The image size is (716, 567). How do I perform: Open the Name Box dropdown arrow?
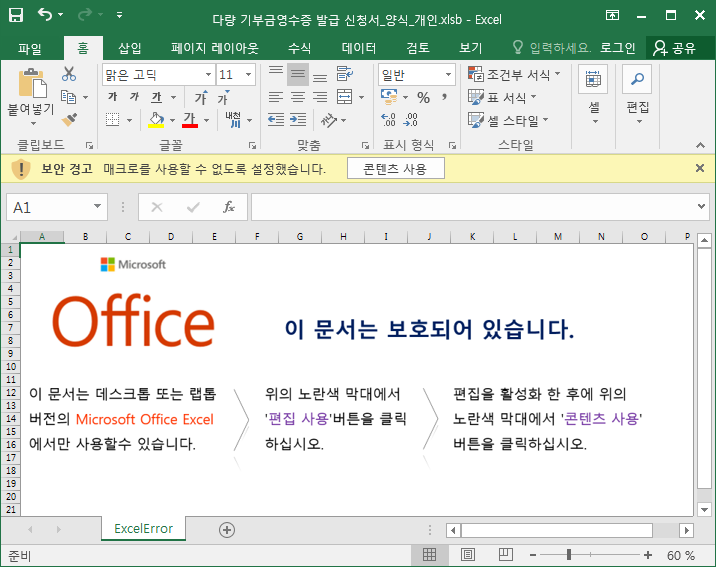tap(97, 207)
